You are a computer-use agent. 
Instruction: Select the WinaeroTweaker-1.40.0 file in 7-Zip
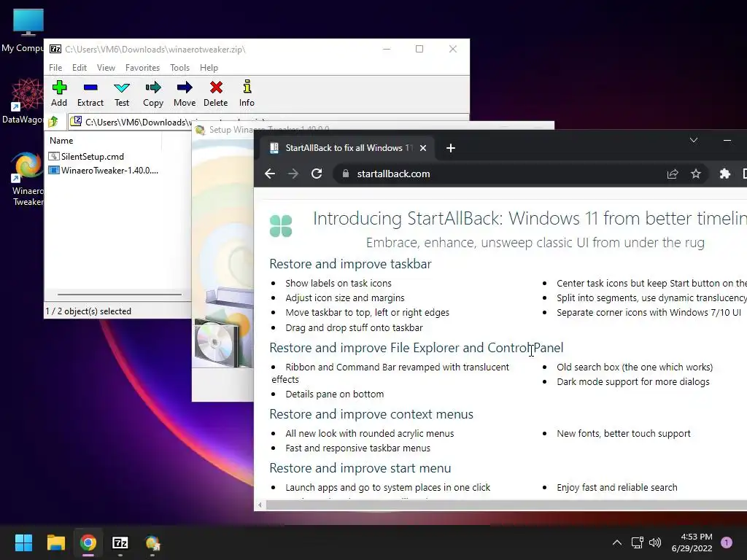104,170
